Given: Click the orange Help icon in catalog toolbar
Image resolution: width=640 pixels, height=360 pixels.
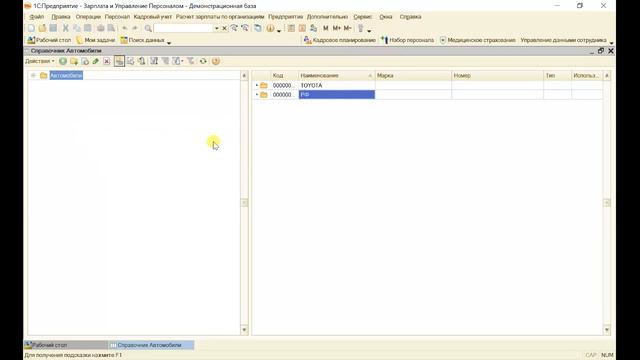Looking at the screenshot, I should [x=216, y=61].
